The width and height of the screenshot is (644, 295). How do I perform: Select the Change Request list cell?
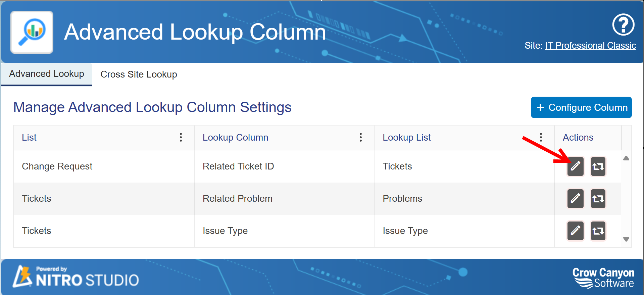point(104,166)
